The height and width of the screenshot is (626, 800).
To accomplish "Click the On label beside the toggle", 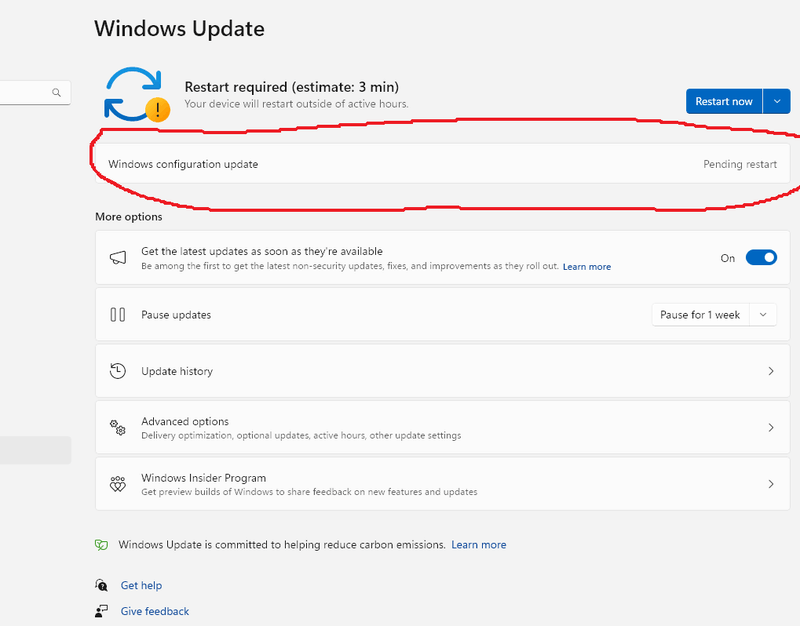I will [728, 258].
